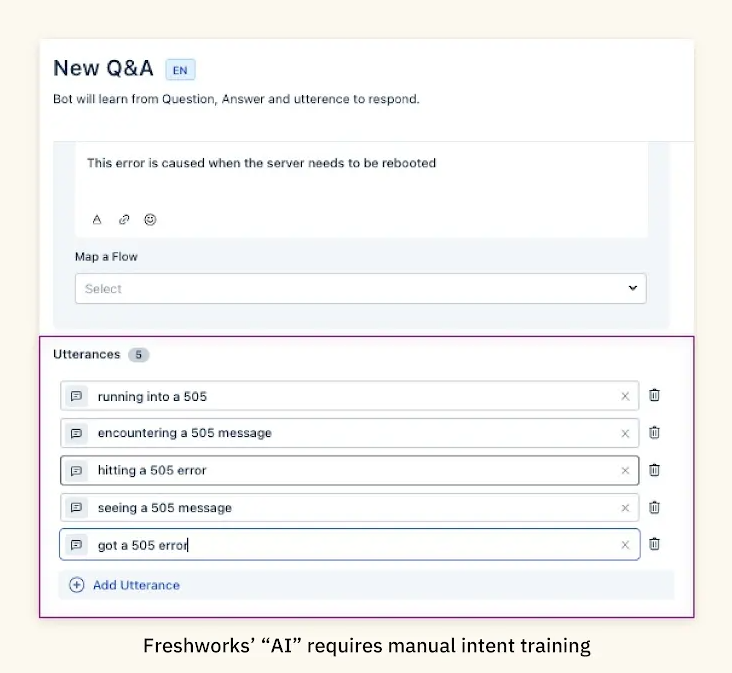Image resolution: width=732 pixels, height=673 pixels.
Task: Clear the 'running into a 505' field
Action: (x=625, y=396)
